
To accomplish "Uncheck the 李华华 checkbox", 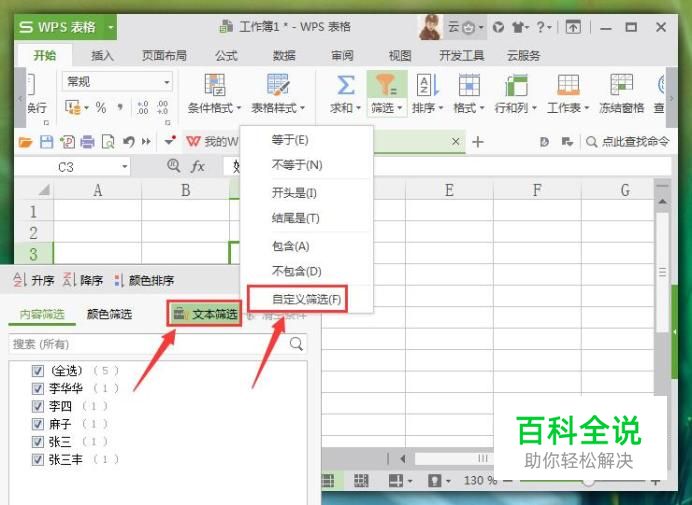I will pyautogui.click(x=38, y=388).
